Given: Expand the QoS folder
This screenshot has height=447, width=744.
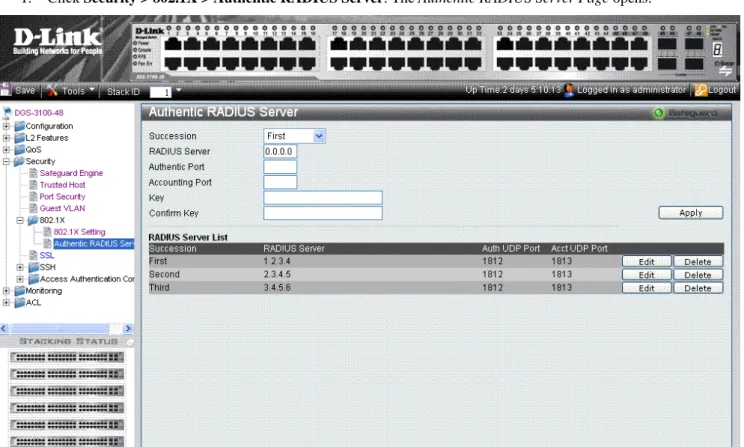Looking at the screenshot, I should tap(6, 149).
